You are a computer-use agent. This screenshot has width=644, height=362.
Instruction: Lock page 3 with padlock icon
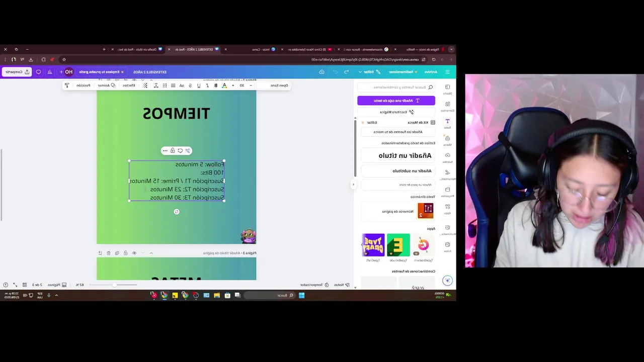[x=125, y=253]
